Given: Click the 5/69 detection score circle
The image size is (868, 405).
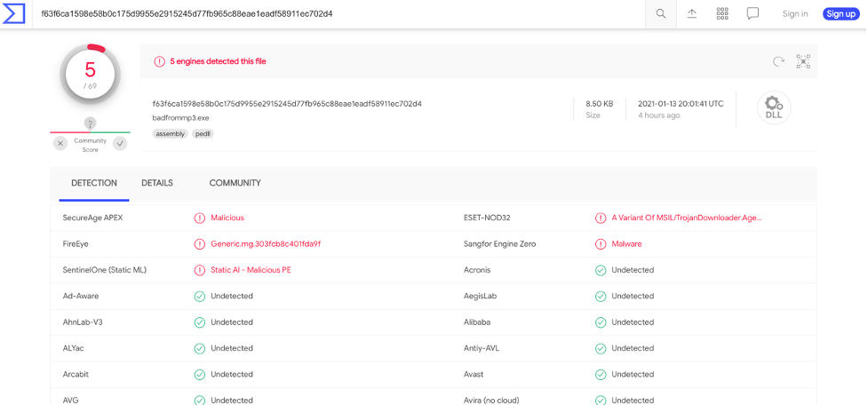Looking at the screenshot, I should click(x=91, y=73).
